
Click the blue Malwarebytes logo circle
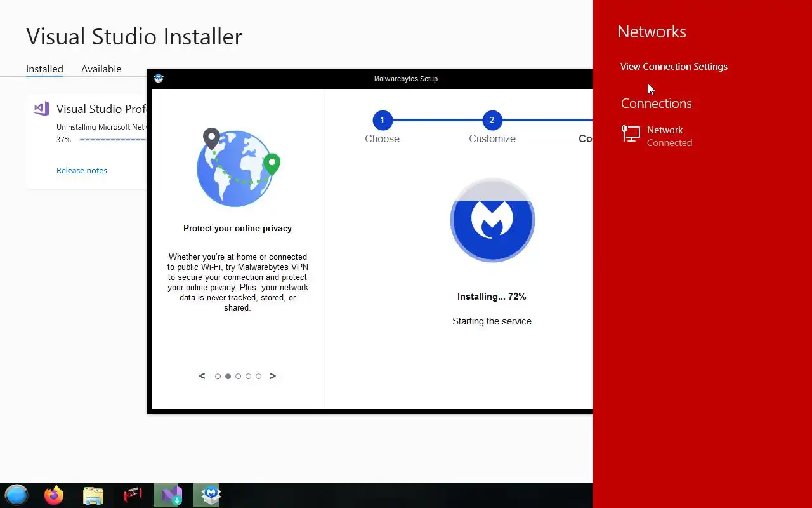[492, 220]
